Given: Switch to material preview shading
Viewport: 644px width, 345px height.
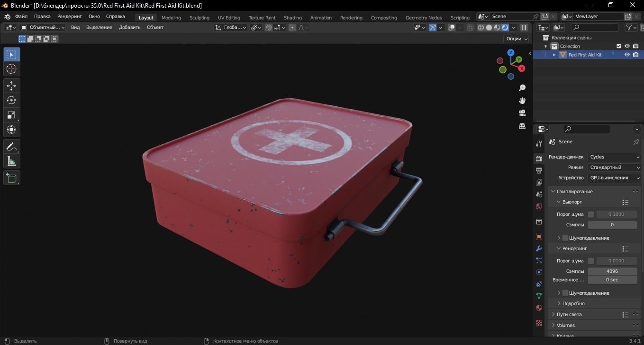Looking at the screenshot, I should 497,28.
